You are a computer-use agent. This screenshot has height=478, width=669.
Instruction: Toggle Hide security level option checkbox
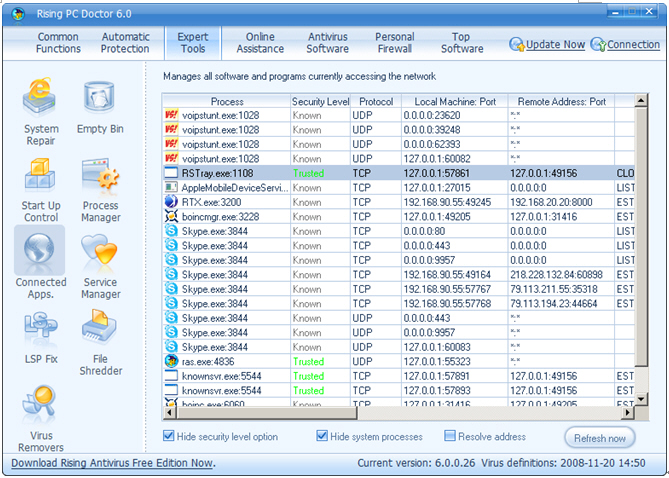[169, 437]
